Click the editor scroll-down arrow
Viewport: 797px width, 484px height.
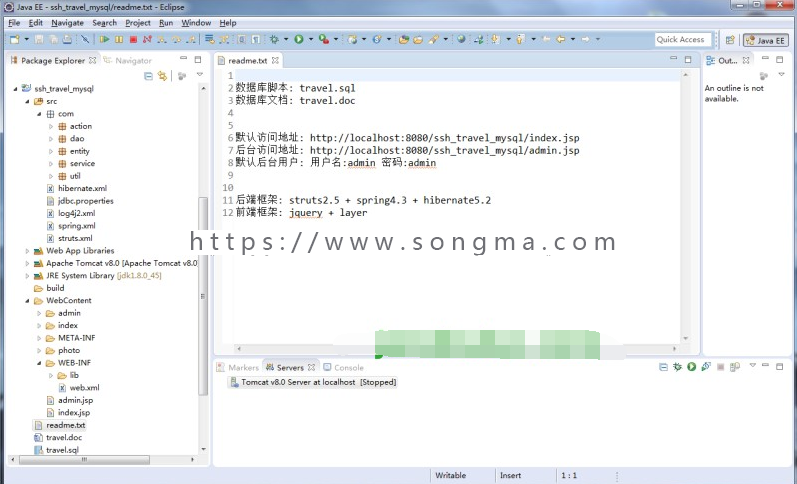[686, 338]
